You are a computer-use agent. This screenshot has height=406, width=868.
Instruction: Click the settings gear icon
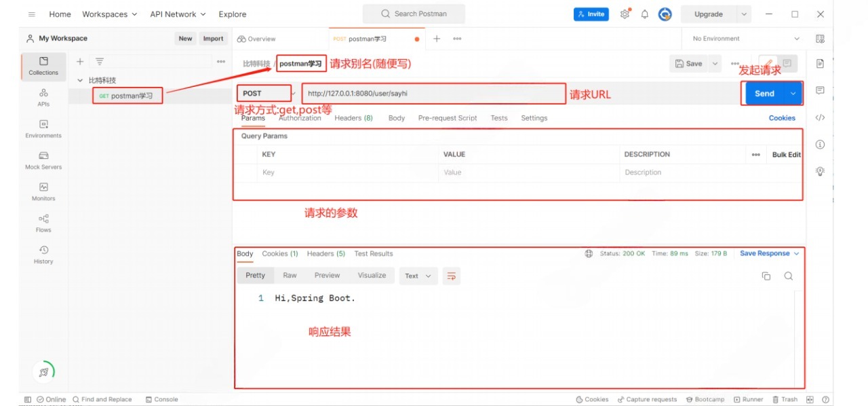tap(625, 14)
